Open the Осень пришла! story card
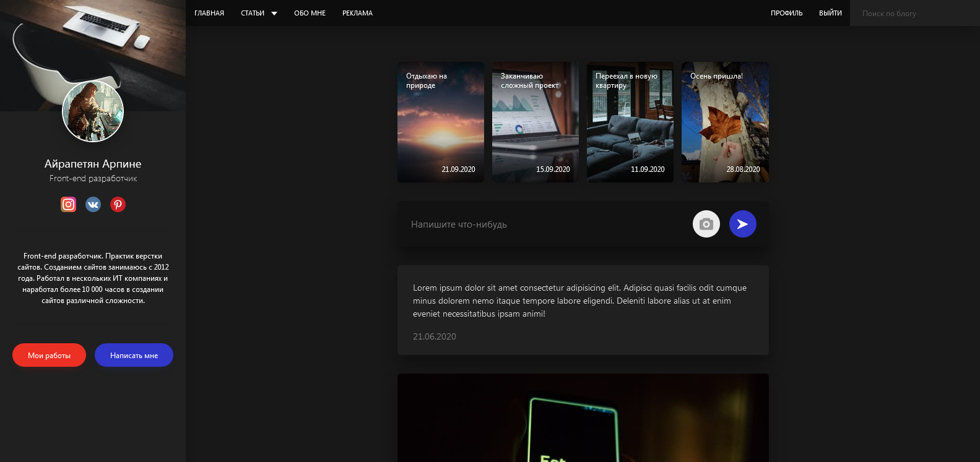This screenshot has width=980, height=462. 724,122
